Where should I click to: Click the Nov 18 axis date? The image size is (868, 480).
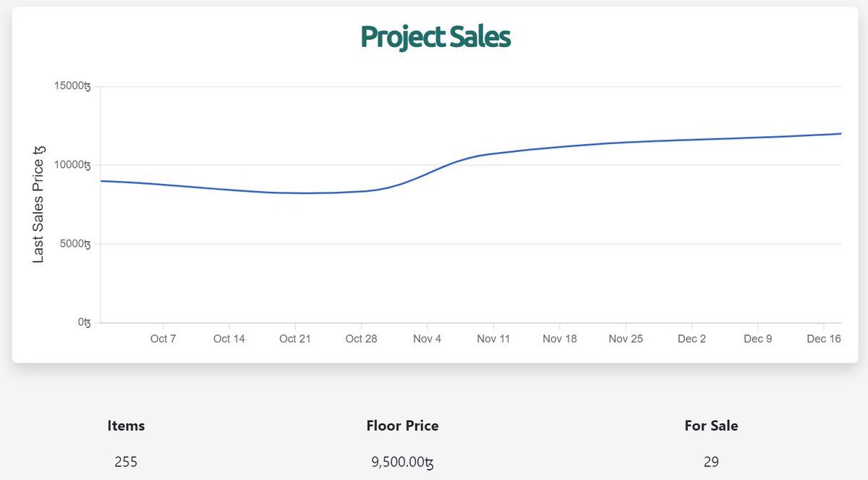point(559,339)
